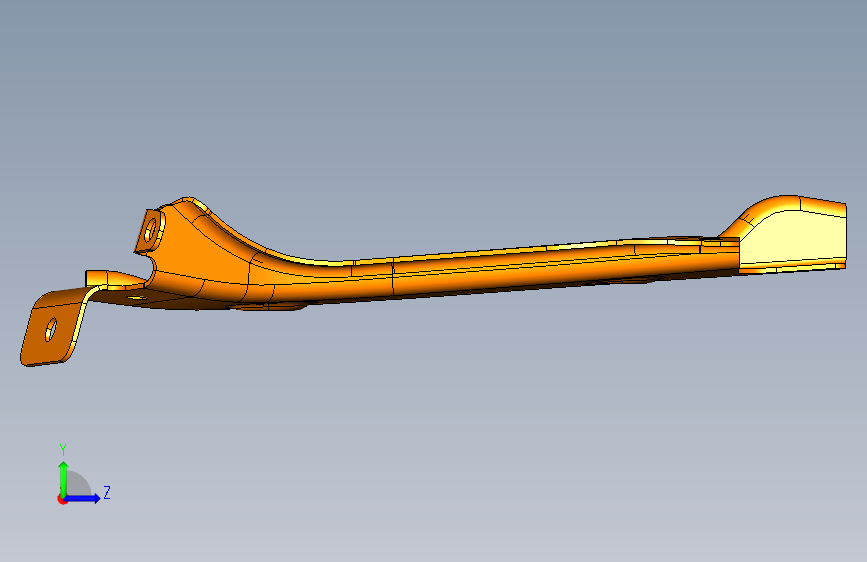Viewport: 867px width, 562px height.
Task: Click the blue Z axis arrow
Action: [83, 498]
